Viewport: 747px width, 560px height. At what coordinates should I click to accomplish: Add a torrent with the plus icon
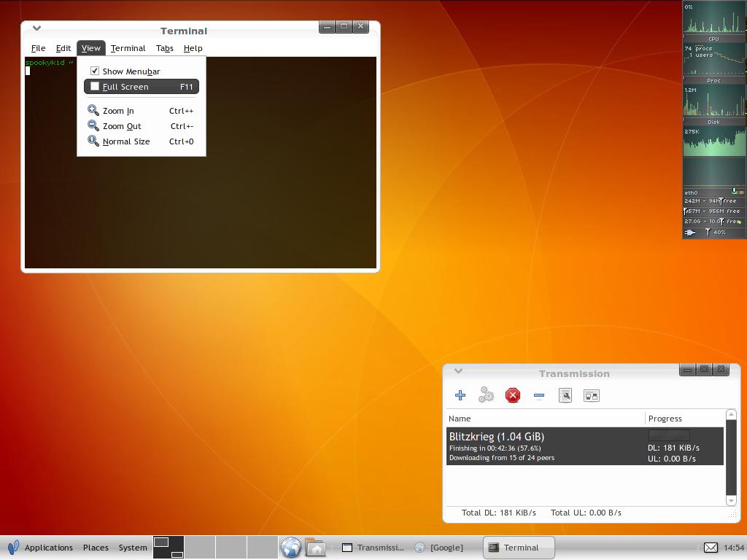[x=460, y=395]
